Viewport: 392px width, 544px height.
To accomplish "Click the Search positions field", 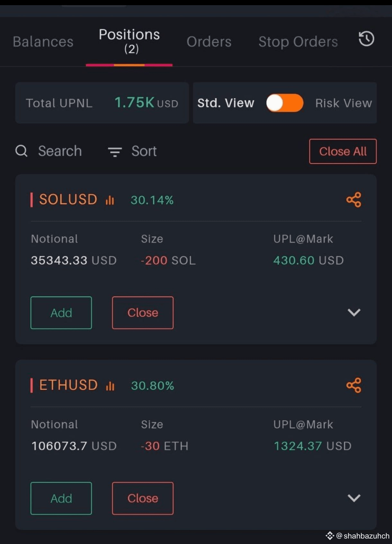I will [49, 151].
